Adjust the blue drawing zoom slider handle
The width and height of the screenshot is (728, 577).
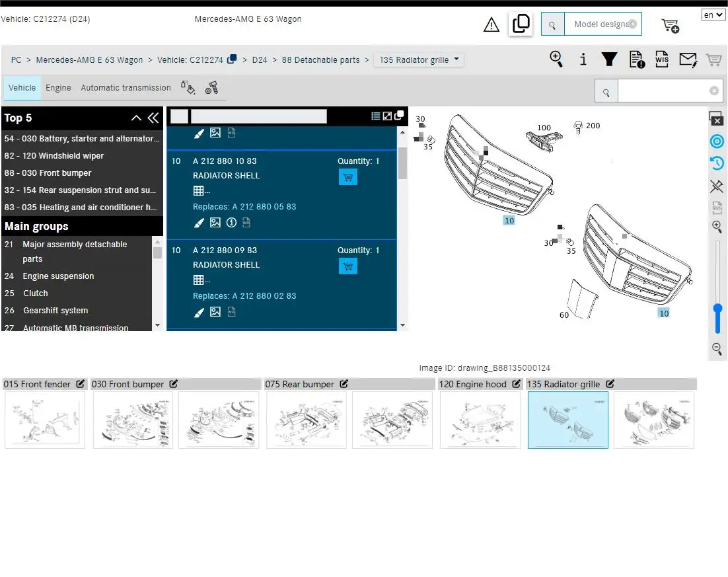pos(718,309)
